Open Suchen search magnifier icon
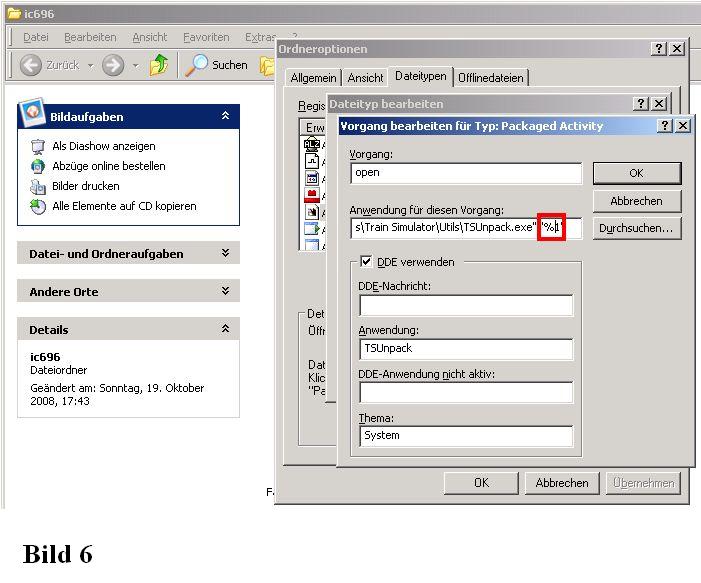Viewport: 701px width, 583px height. 197,65
